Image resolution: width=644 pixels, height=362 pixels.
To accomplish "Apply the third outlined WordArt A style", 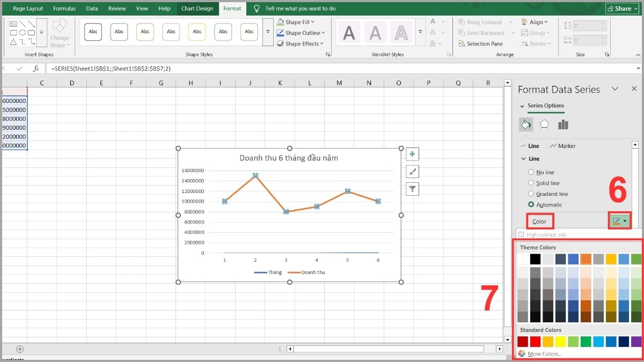I will click(401, 33).
